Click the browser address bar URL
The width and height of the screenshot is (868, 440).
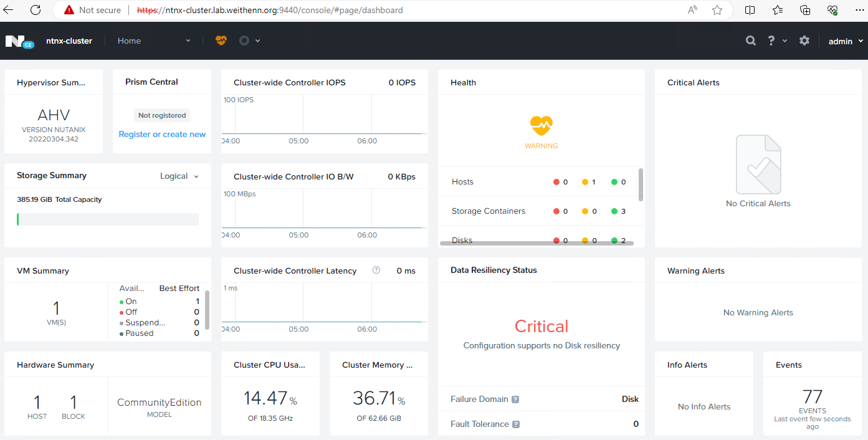pos(270,10)
